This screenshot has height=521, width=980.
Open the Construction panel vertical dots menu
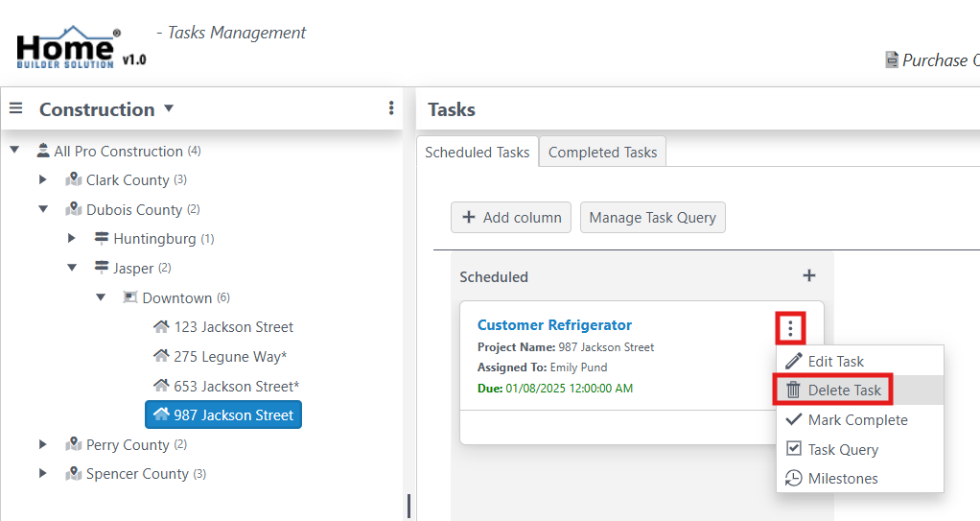391,108
